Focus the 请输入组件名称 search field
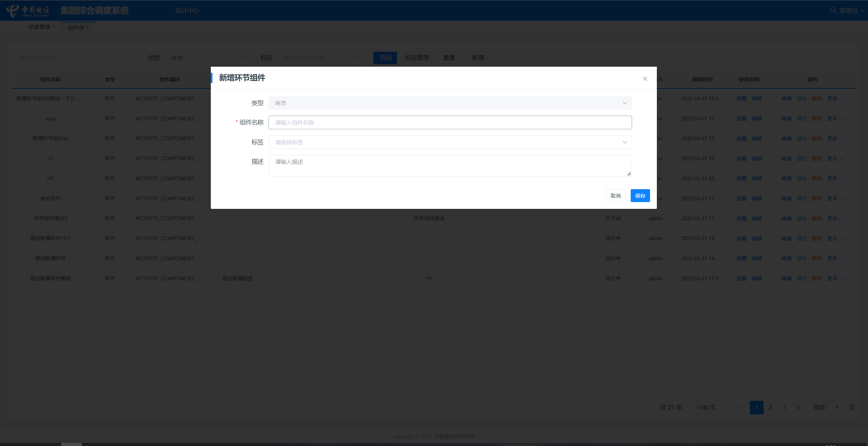This screenshot has height=446, width=868. (x=76, y=58)
